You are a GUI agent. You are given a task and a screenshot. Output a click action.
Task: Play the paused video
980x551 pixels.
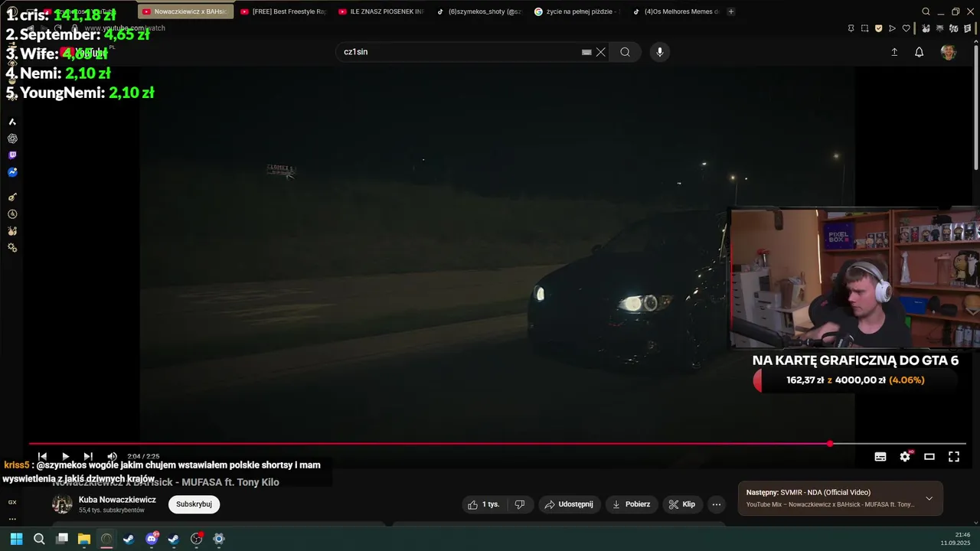(65, 457)
